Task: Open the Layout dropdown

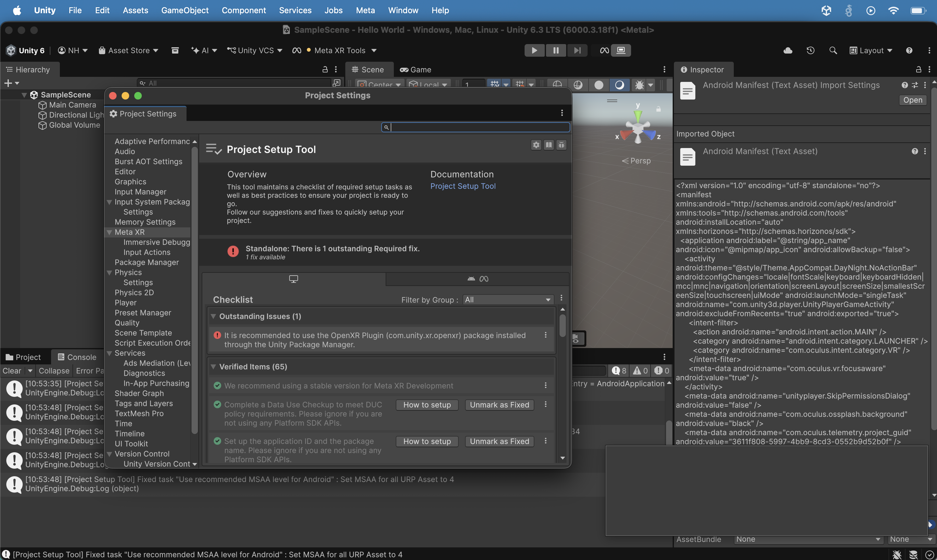Action: (871, 50)
